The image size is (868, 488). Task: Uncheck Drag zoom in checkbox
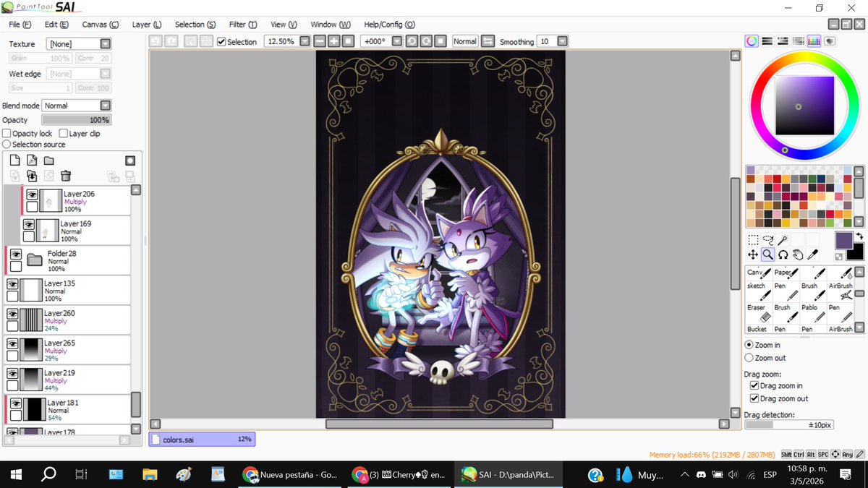(x=754, y=386)
